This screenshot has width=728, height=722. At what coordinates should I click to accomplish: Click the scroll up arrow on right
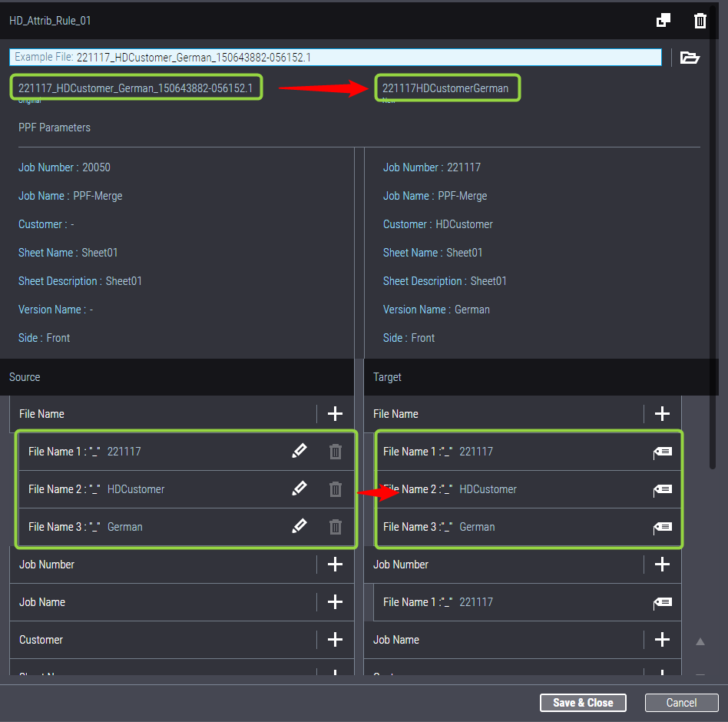tap(700, 641)
